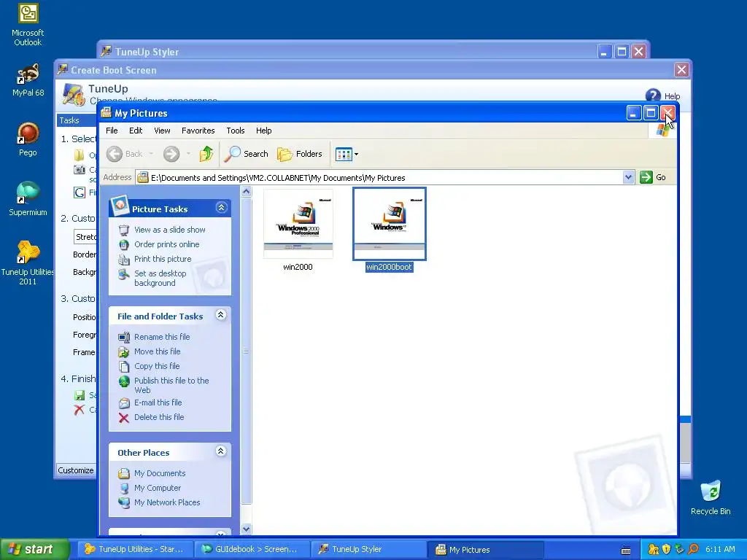
Task: Open the Help menu in My Pictures
Action: point(263,131)
